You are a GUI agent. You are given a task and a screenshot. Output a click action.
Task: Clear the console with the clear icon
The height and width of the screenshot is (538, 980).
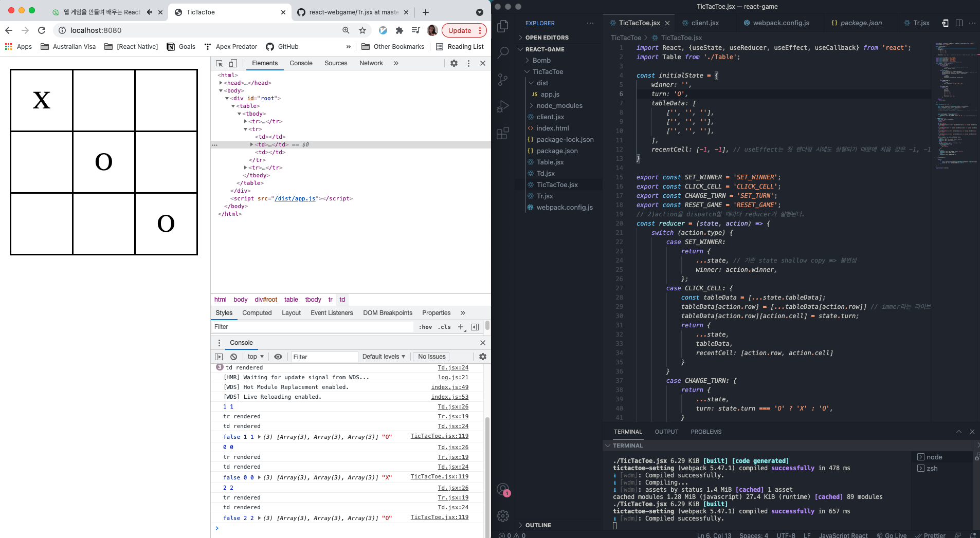(x=234, y=357)
